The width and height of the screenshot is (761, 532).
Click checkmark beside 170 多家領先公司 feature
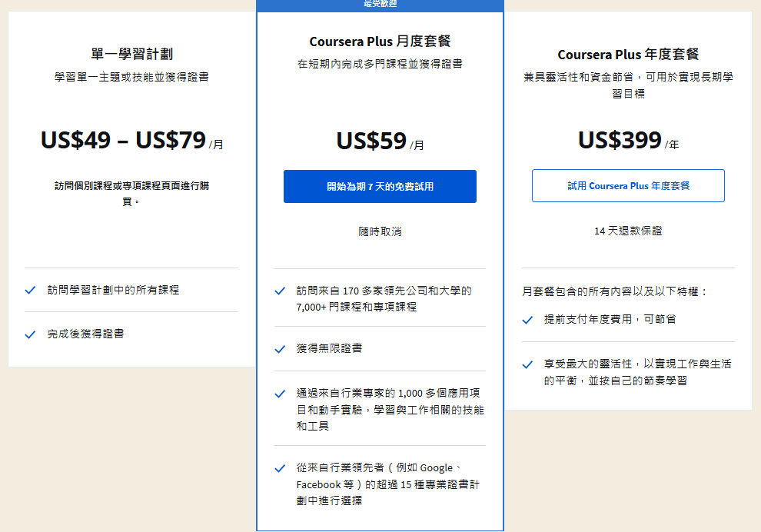[x=280, y=291]
